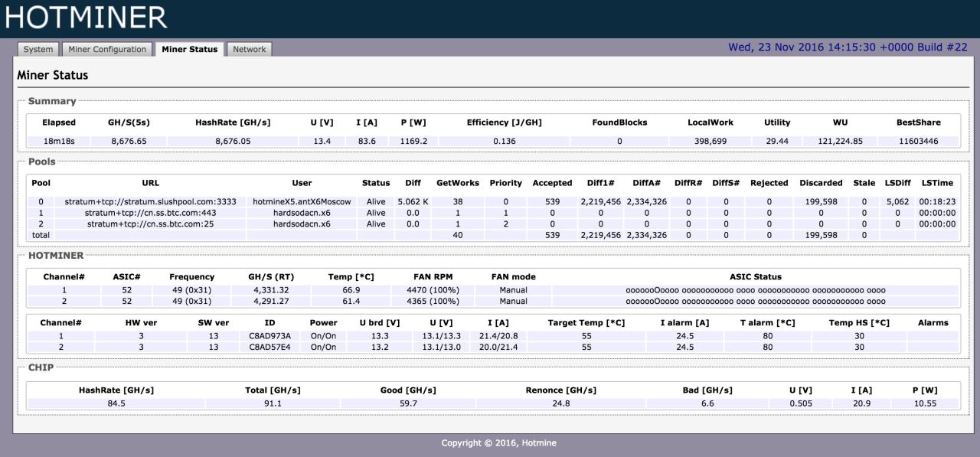
Task: Click chip voltage value 0.505
Action: click(x=800, y=403)
